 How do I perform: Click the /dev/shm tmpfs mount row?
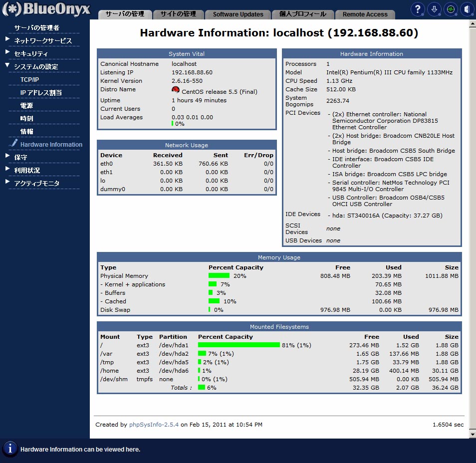pyautogui.click(x=279, y=379)
